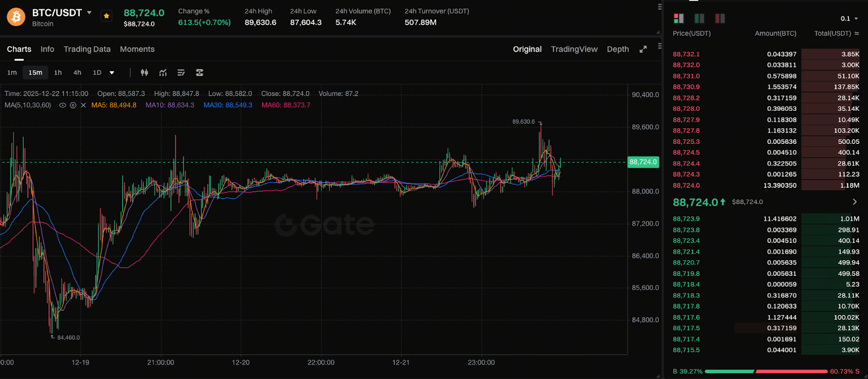Expand more time intervals dropdown after 1D

point(112,72)
